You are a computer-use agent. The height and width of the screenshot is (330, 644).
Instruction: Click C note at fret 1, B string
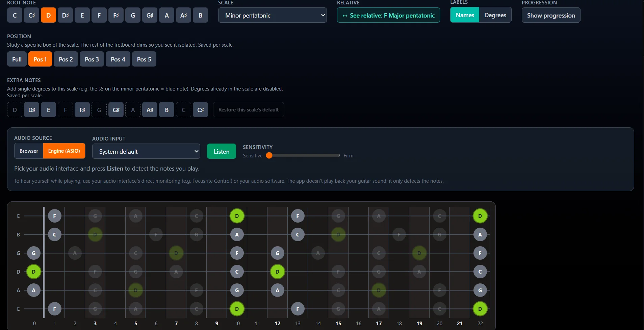pos(54,234)
